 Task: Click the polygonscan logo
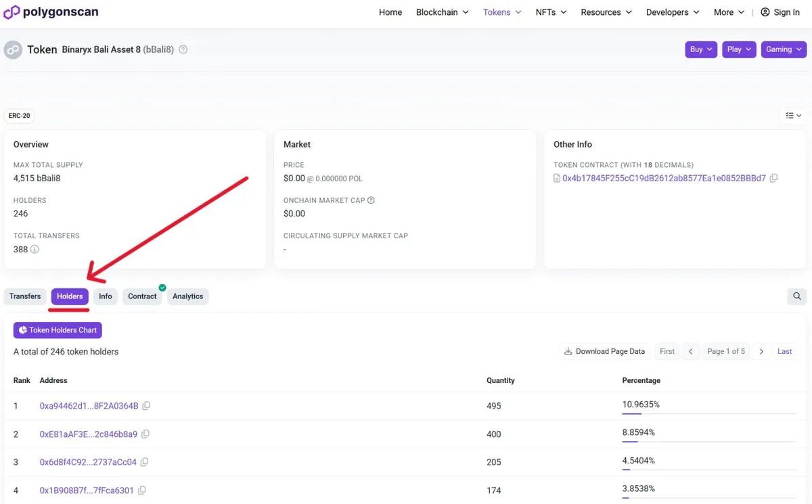(x=51, y=12)
